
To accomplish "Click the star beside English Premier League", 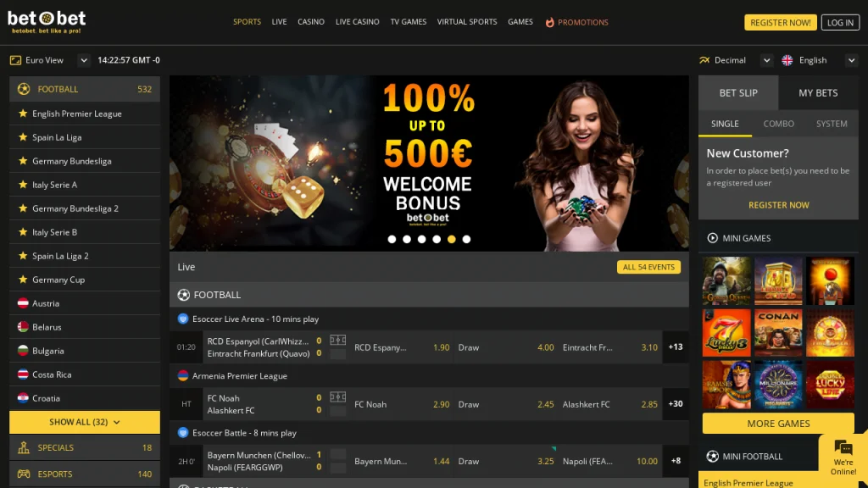I will click(x=23, y=114).
